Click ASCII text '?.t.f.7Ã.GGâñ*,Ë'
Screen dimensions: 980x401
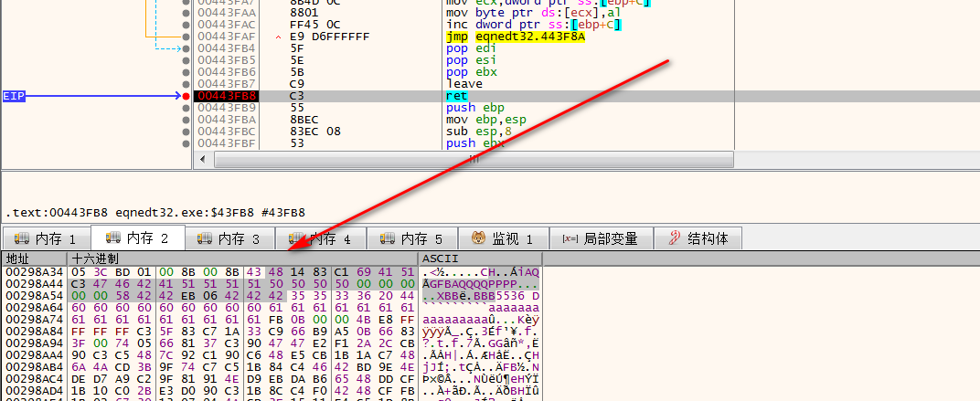(480, 343)
